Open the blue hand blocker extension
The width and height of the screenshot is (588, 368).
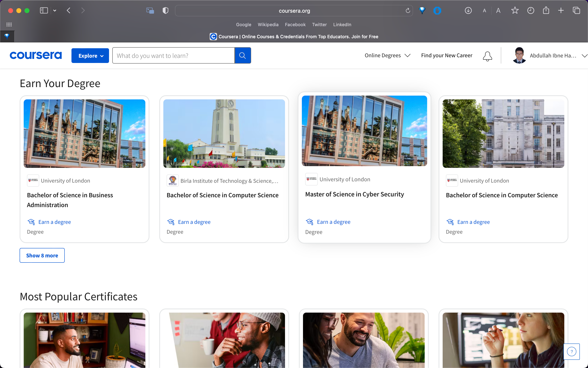(x=437, y=10)
